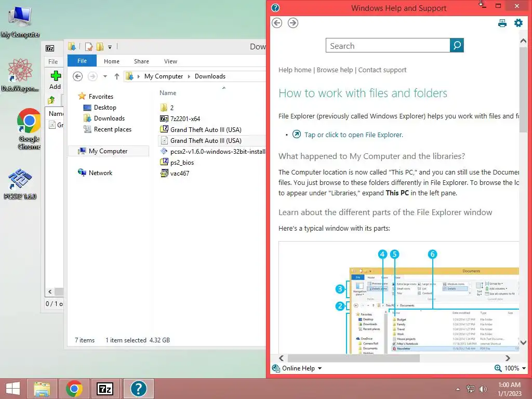Open the View ribbon tab

(170, 61)
